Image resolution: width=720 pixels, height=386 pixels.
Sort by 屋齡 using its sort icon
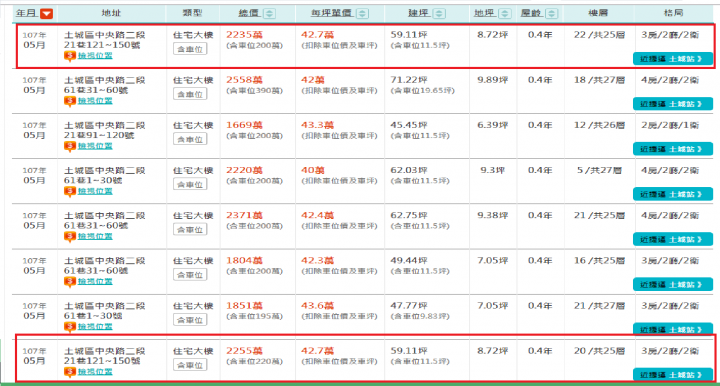552,14
